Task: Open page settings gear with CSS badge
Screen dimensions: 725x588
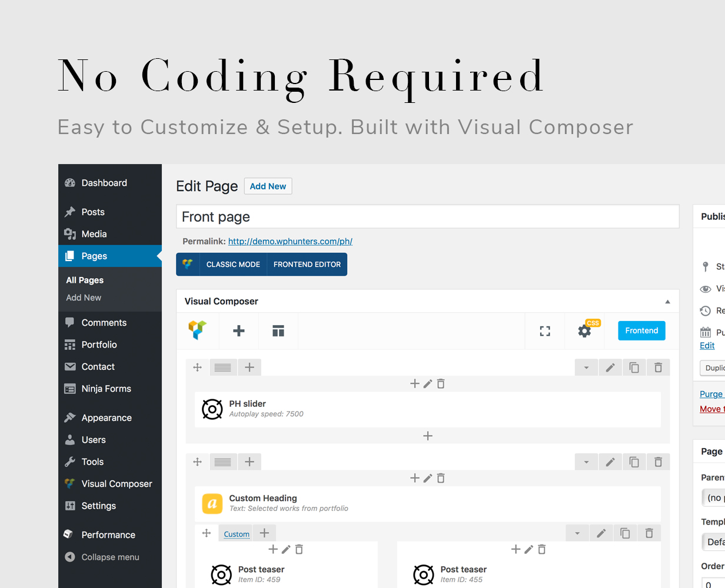Action: pos(584,331)
